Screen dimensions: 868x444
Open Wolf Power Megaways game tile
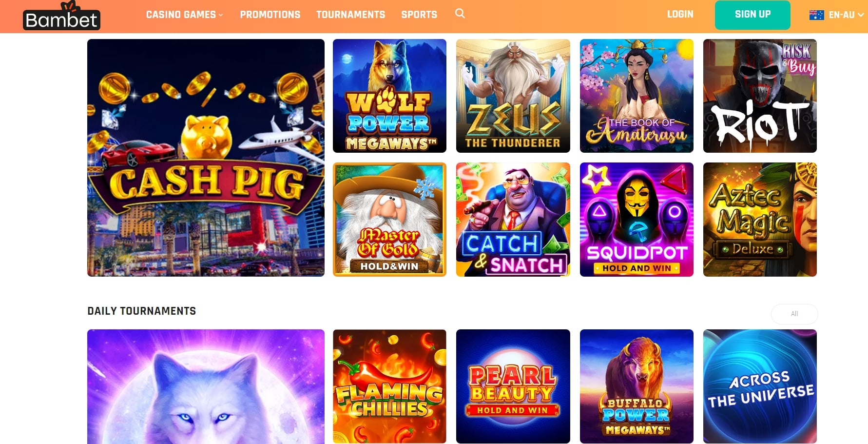pos(389,96)
